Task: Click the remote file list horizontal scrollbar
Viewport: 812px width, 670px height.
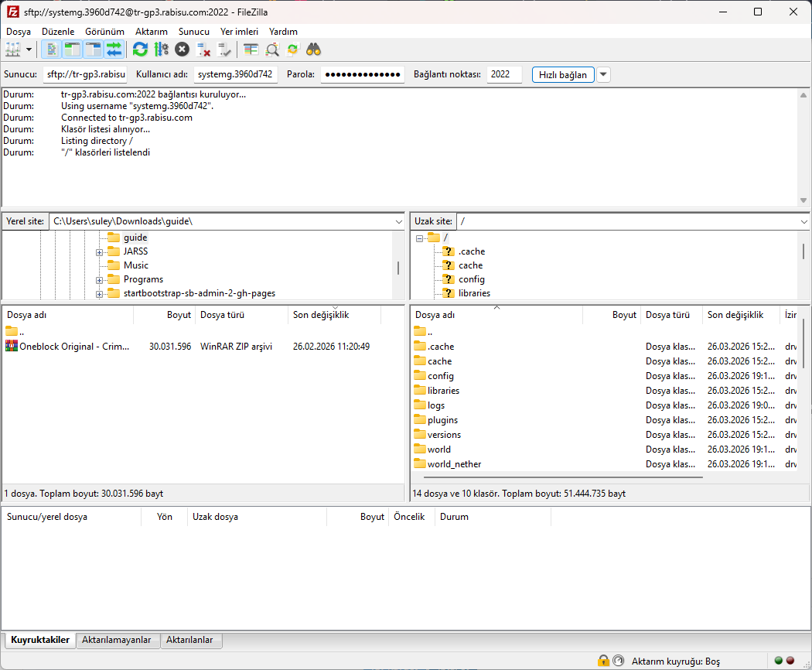Action: pos(557,477)
